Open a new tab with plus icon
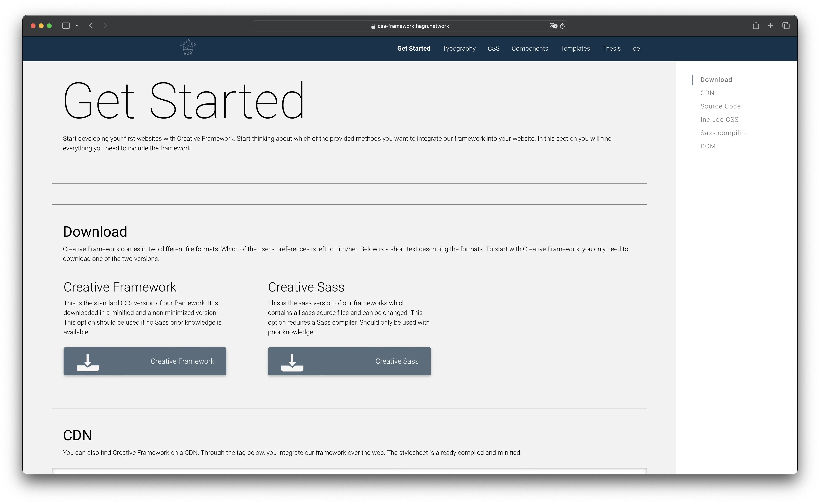The image size is (820, 504). pos(771,26)
